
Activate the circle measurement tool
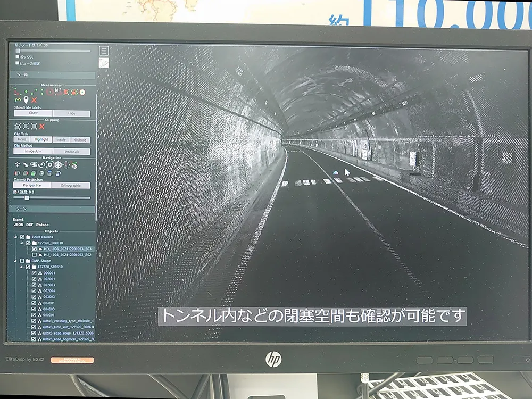pos(49,92)
